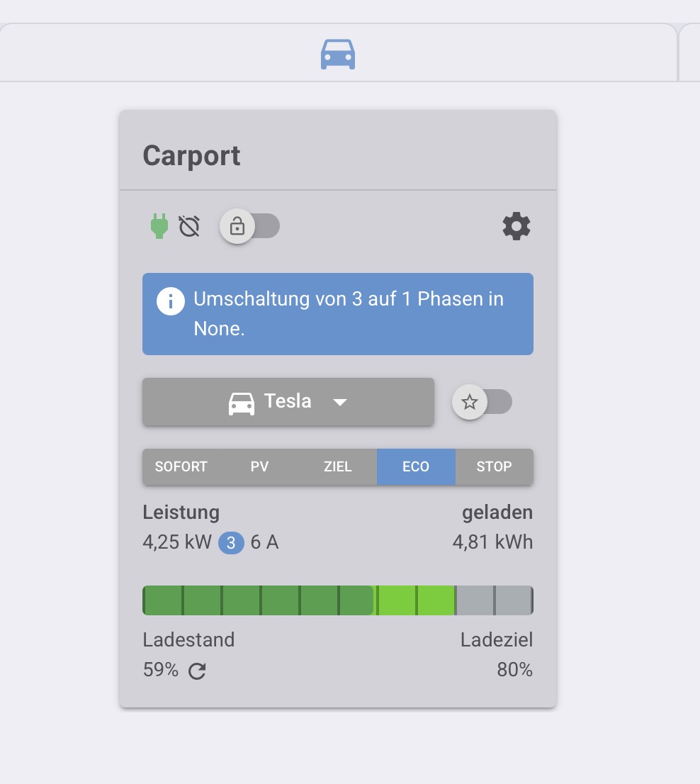Click the white car icon beside Tesla

[x=241, y=403]
